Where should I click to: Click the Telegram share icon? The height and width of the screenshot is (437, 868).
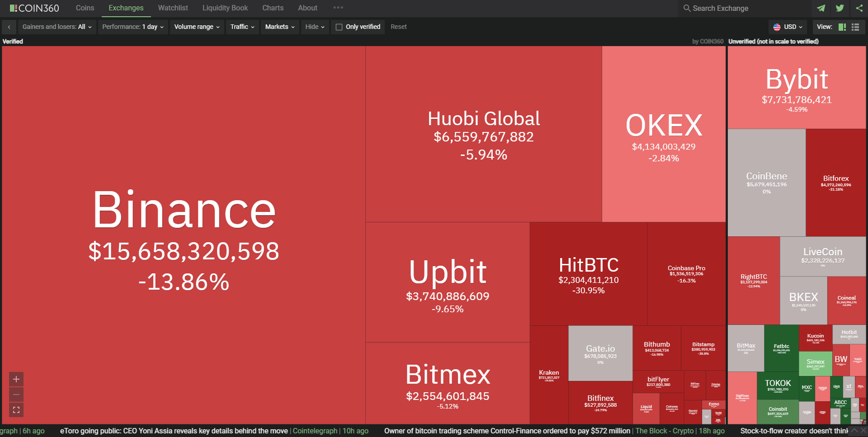tap(821, 8)
